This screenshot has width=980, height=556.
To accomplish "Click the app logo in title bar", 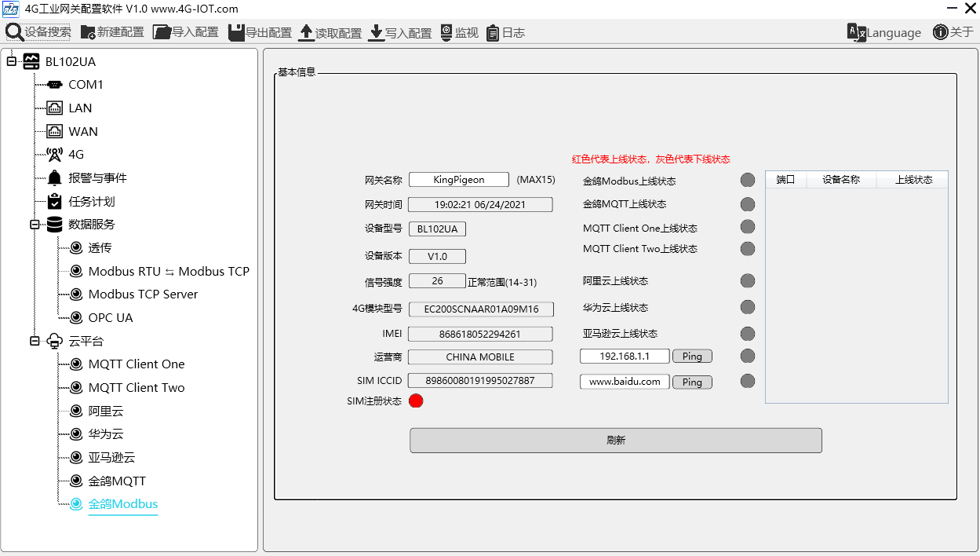I will [x=11, y=9].
